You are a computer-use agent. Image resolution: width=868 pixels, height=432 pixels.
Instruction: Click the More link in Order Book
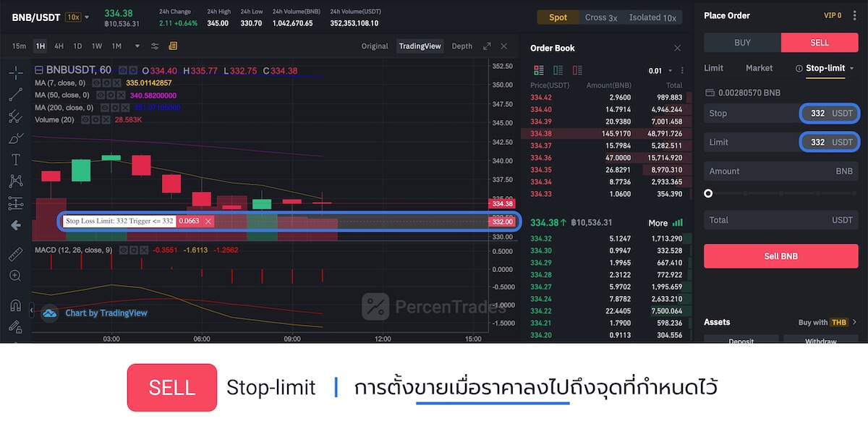pyautogui.click(x=658, y=223)
